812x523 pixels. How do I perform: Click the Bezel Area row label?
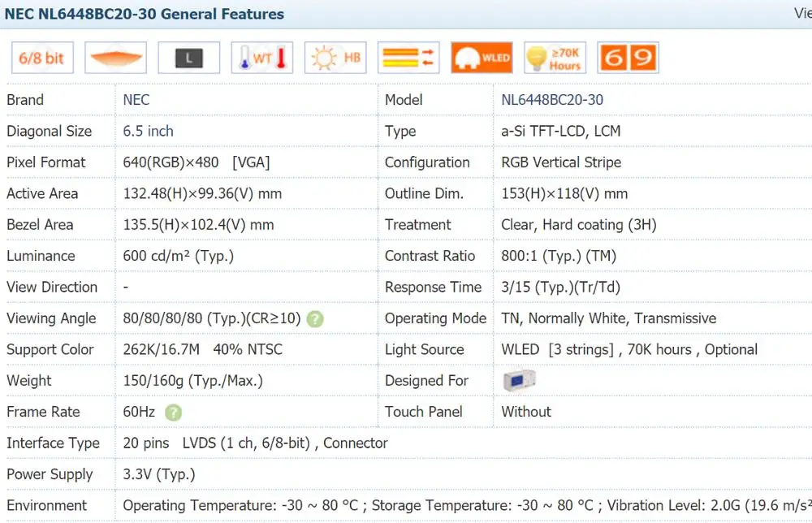click(40, 225)
